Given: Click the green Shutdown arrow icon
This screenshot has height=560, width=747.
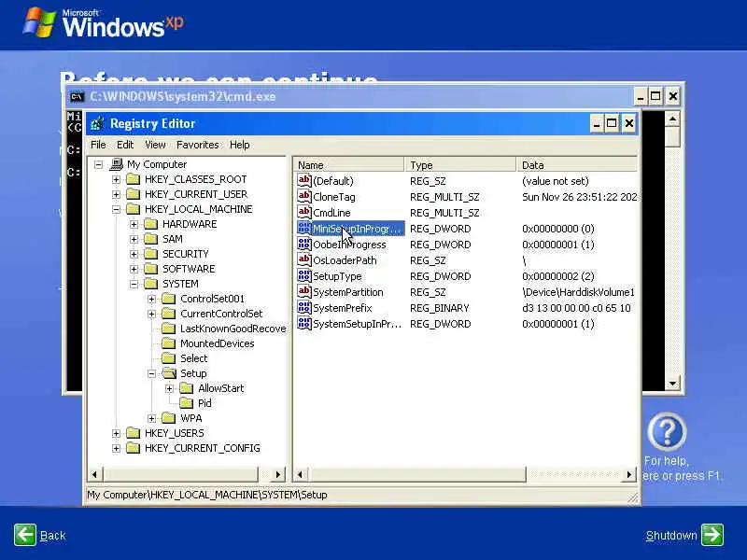Looking at the screenshot, I should (x=712, y=535).
